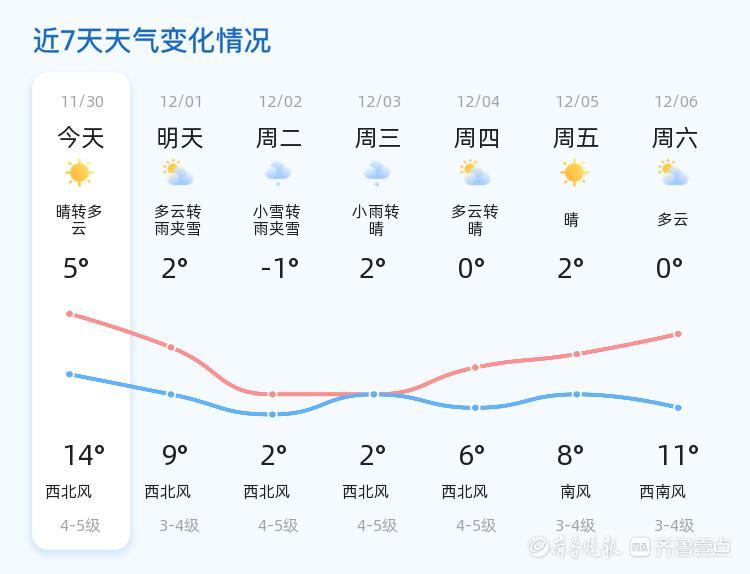Click the red point on the 12/06 curve
This screenshot has height=574, width=750.
click(678, 334)
